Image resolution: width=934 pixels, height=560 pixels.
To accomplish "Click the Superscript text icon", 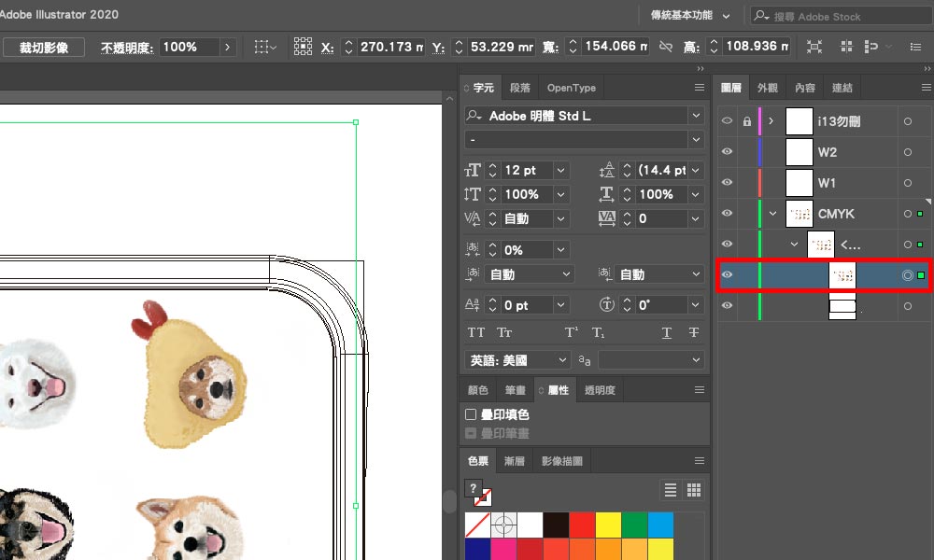I will click(x=572, y=333).
